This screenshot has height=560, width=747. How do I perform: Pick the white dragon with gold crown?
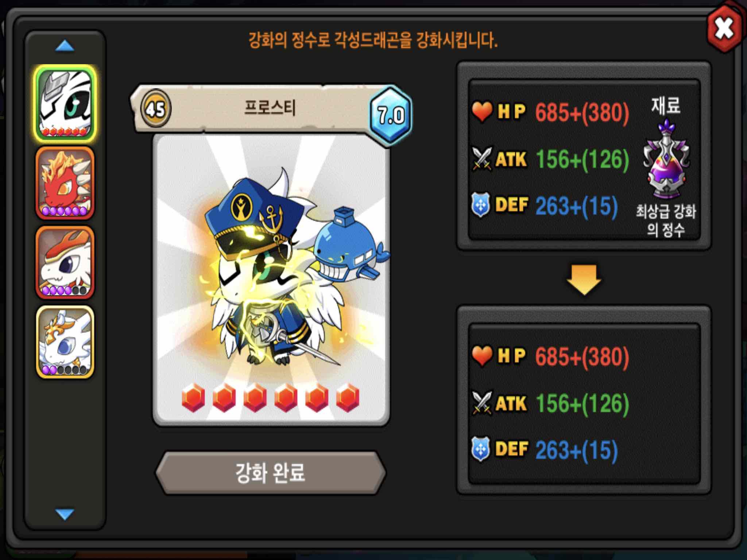click(65, 342)
